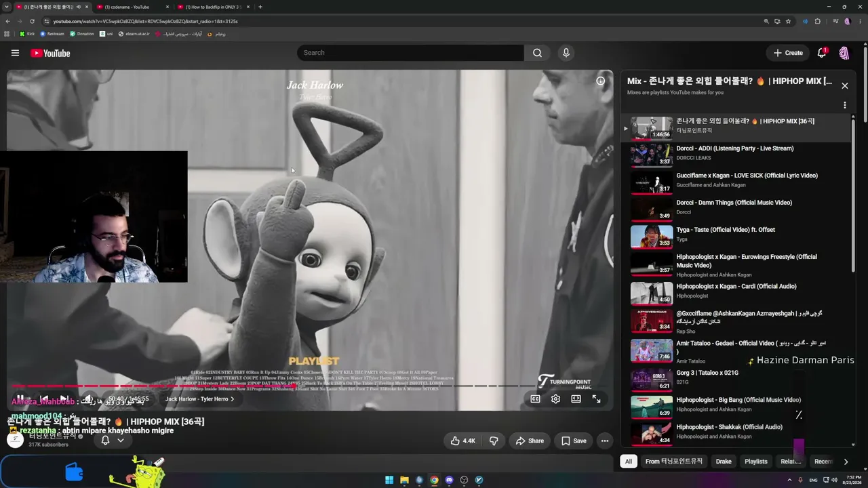Open new Chrome tab
868x488 pixels.
pos(260,7)
